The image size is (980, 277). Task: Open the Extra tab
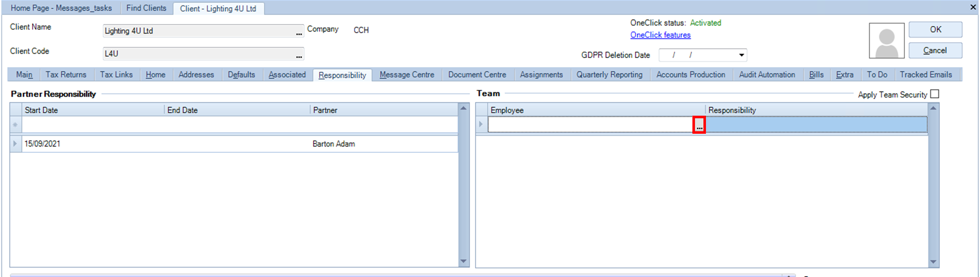(844, 75)
